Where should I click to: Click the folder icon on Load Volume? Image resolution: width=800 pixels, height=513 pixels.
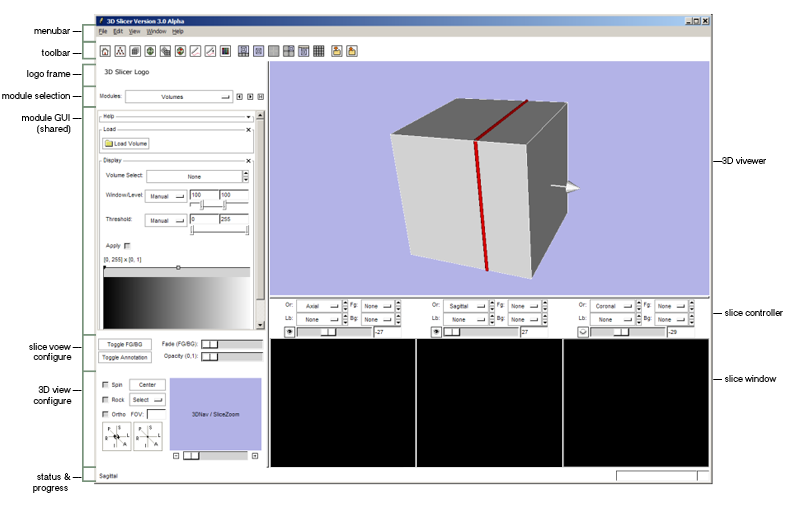108,144
